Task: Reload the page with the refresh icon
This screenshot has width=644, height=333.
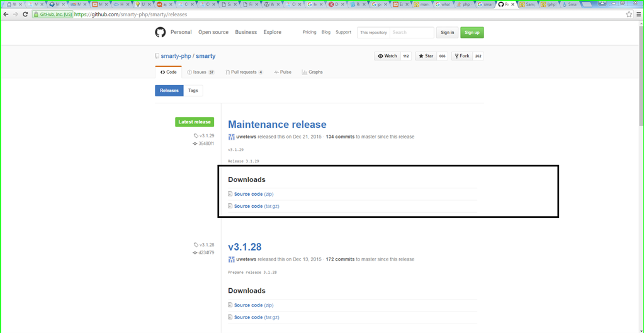Action: (25, 14)
